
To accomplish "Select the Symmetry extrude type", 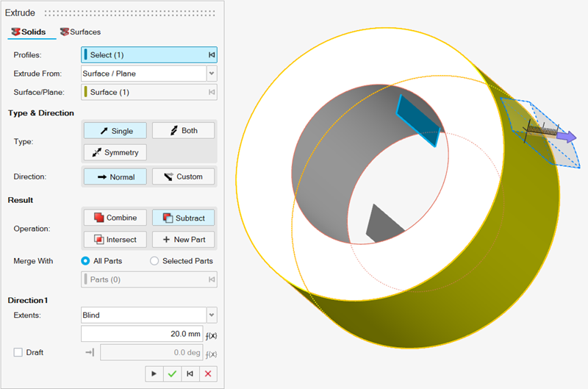I will pyautogui.click(x=115, y=152).
